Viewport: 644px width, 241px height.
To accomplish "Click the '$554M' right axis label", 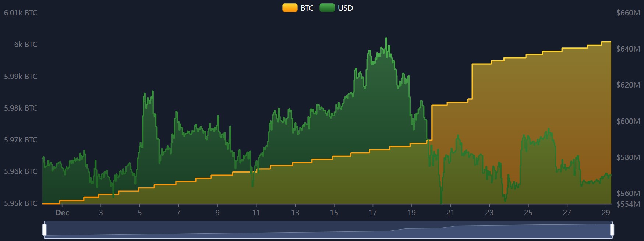I will 628,204.
